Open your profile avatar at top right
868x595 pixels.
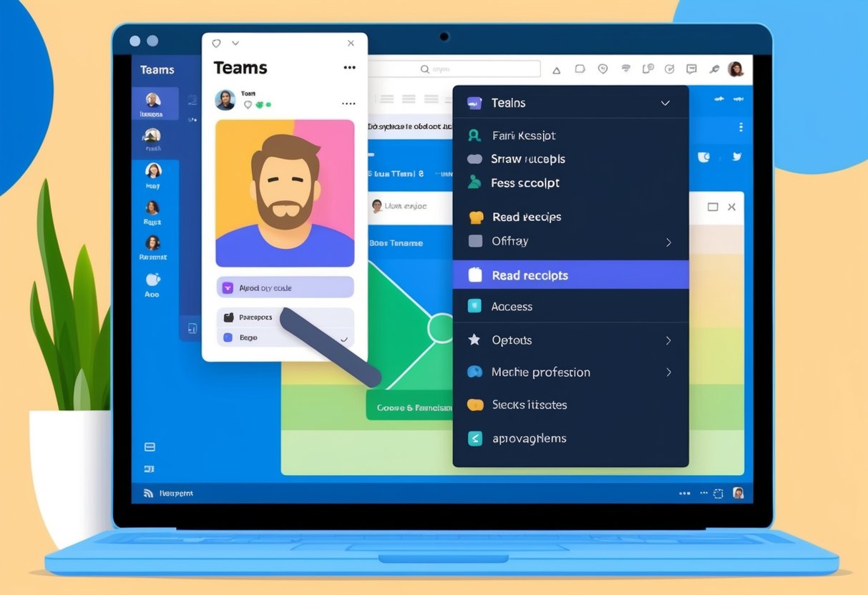coord(736,68)
